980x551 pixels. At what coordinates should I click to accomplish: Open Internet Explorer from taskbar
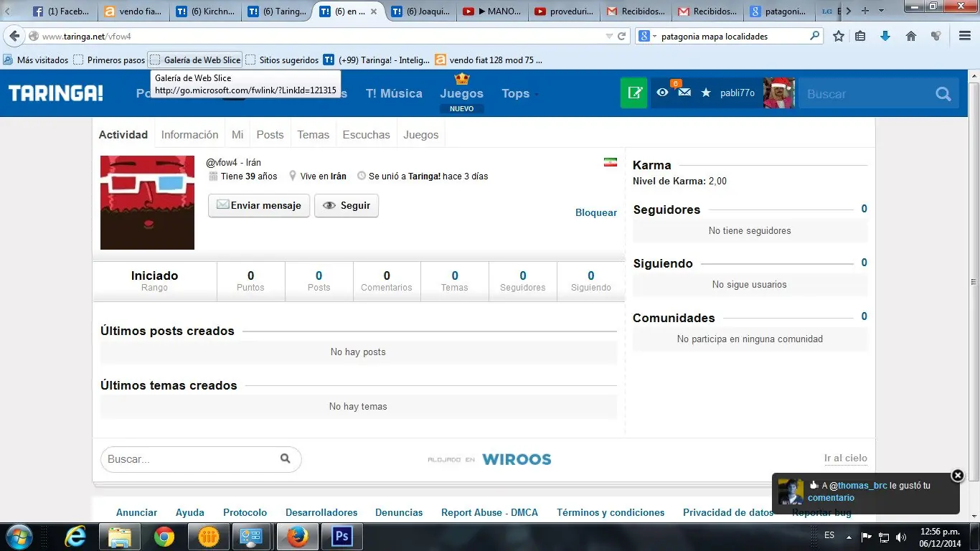(x=75, y=537)
